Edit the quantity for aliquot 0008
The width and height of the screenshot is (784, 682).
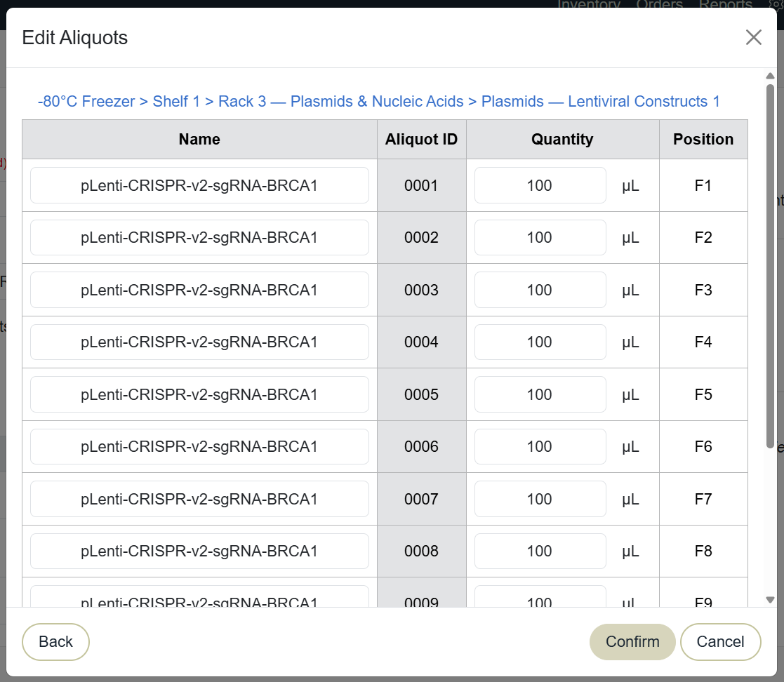[540, 551]
